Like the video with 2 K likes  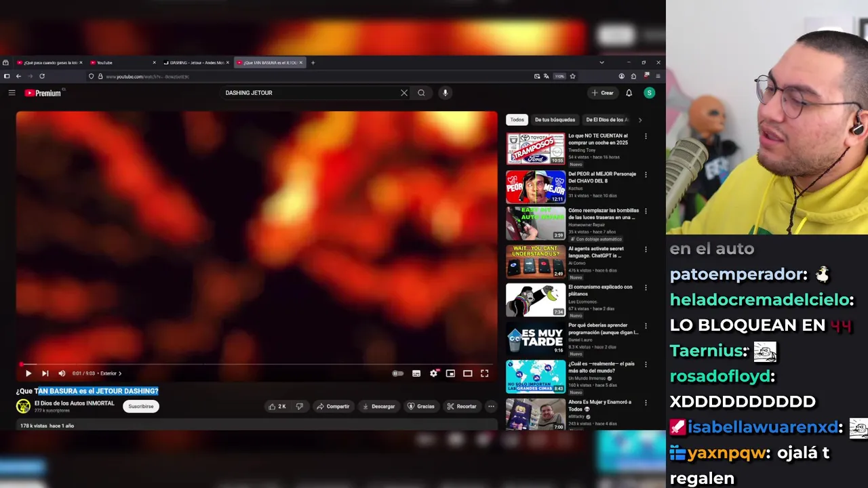tap(277, 407)
